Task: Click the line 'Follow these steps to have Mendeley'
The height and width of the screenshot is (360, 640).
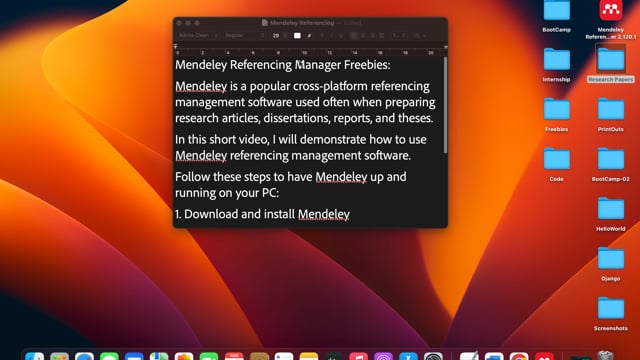Action: coord(291,177)
